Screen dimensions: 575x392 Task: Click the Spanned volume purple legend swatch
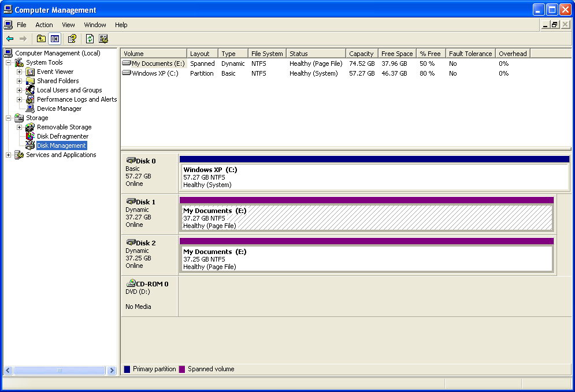click(x=182, y=369)
